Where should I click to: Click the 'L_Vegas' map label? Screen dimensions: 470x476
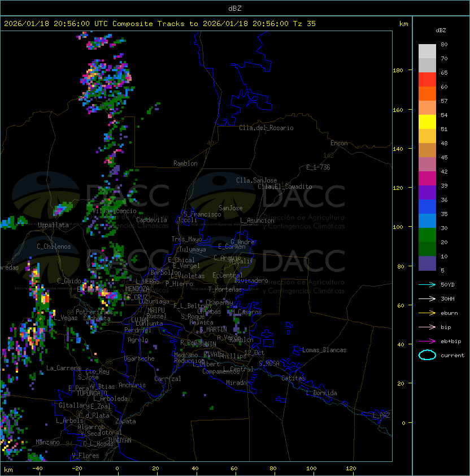(x=66, y=318)
